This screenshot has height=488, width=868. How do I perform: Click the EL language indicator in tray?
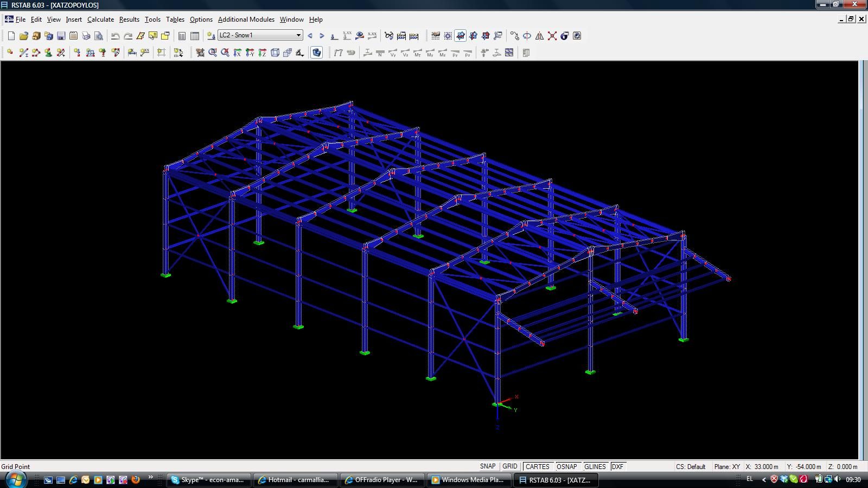750,479
